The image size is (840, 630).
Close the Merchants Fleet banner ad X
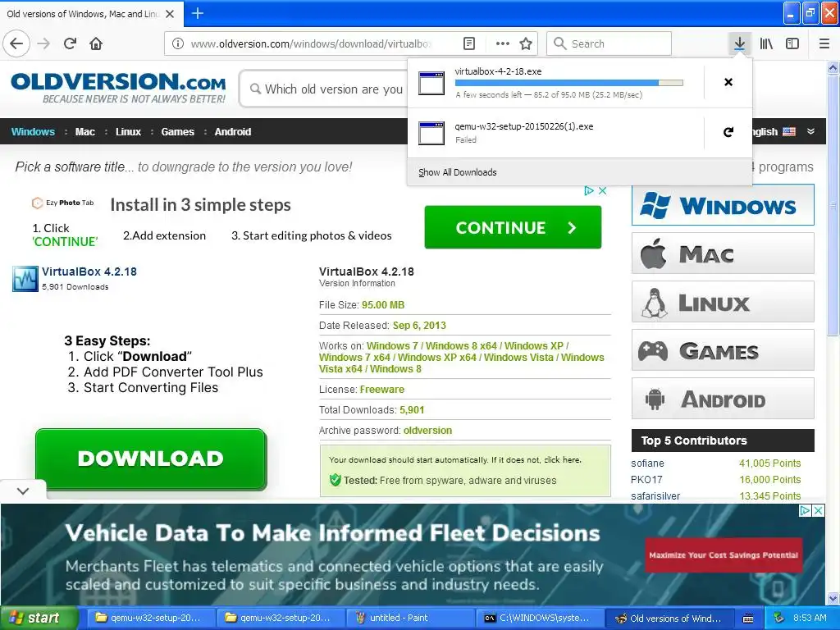pyautogui.click(x=819, y=510)
